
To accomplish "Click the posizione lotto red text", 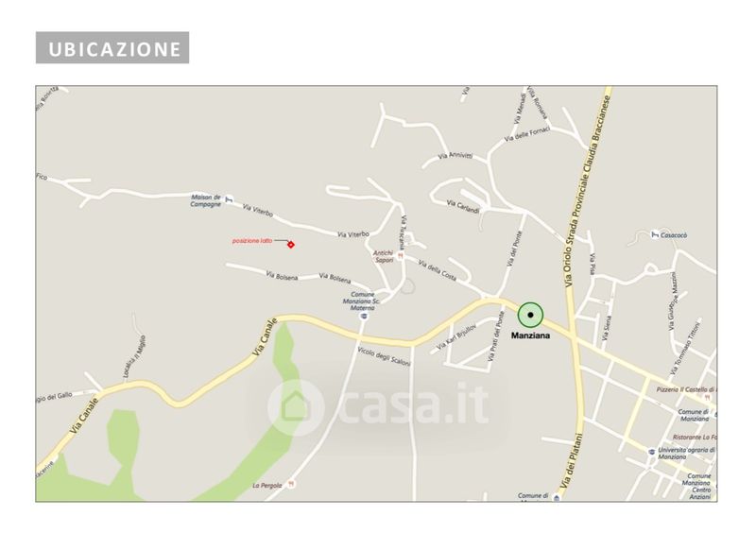I will [x=252, y=240].
